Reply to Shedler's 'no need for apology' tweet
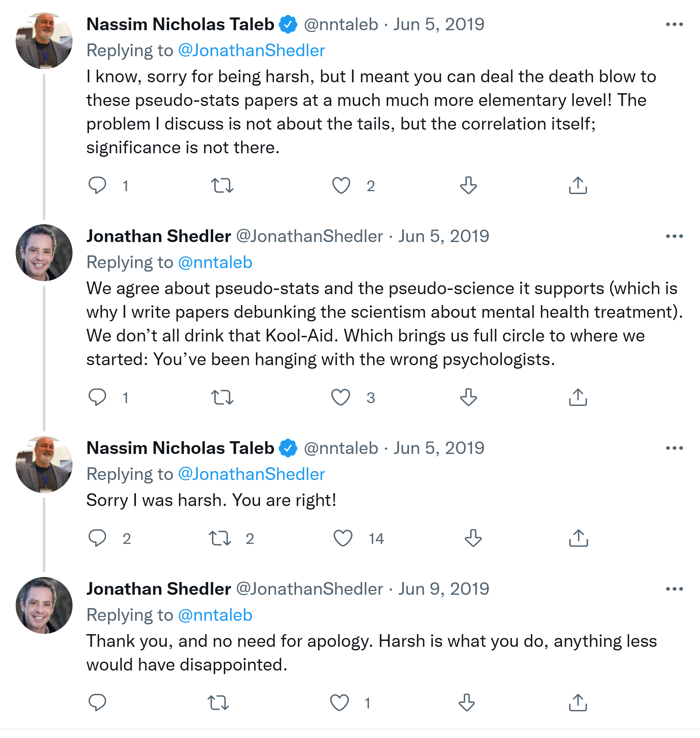Image resolution: width=700 pixels, height=738 pixels. pyautogui.click(x=97, y=702)
